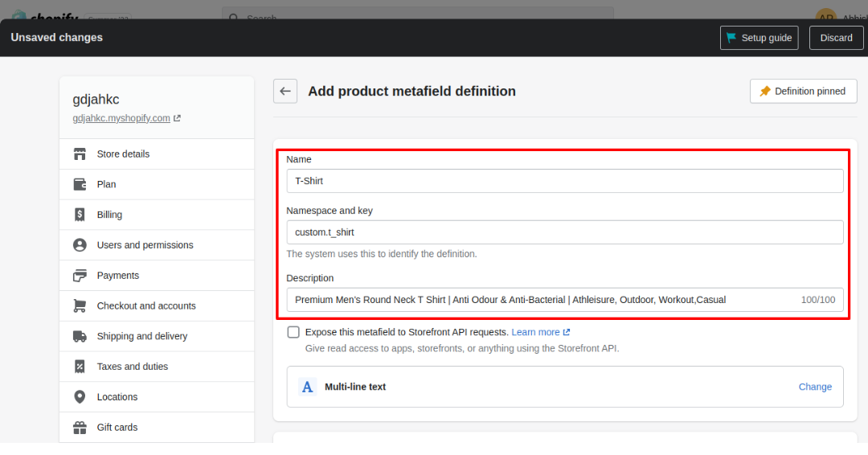
Task: Click the Multi-line text label
Action: point(355,387)
